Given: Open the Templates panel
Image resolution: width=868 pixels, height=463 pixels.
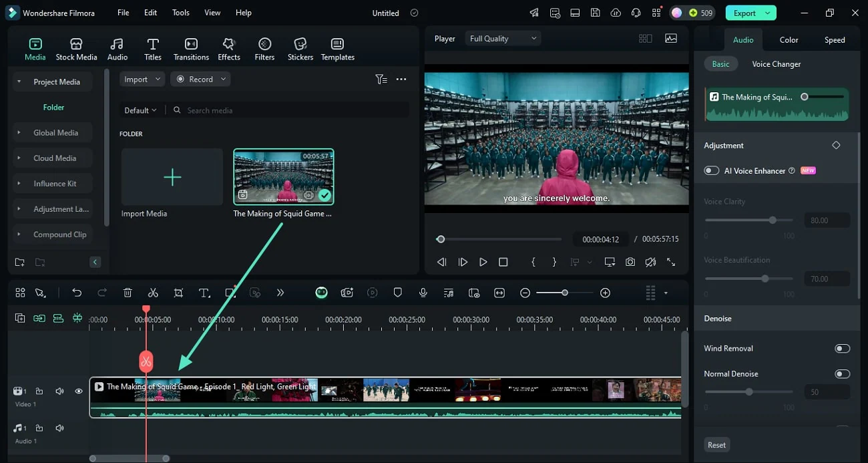Looking at the screenshot, I should point(338,49).
